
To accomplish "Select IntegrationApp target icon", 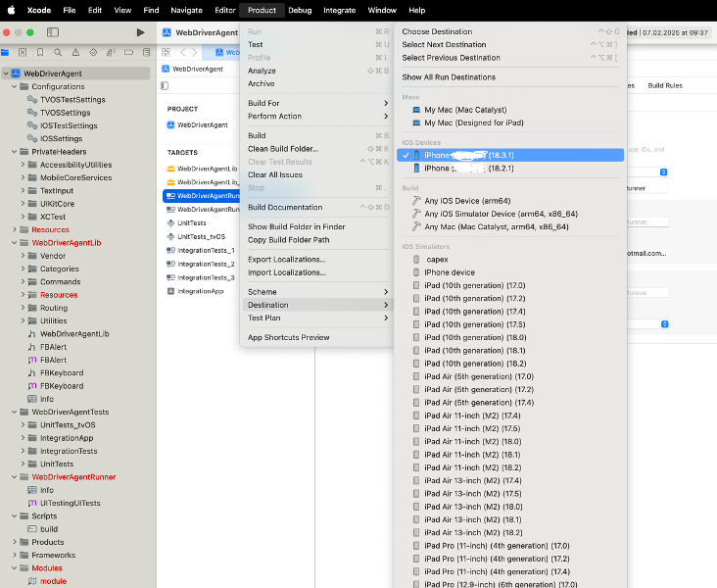I will tap(170, 291).
